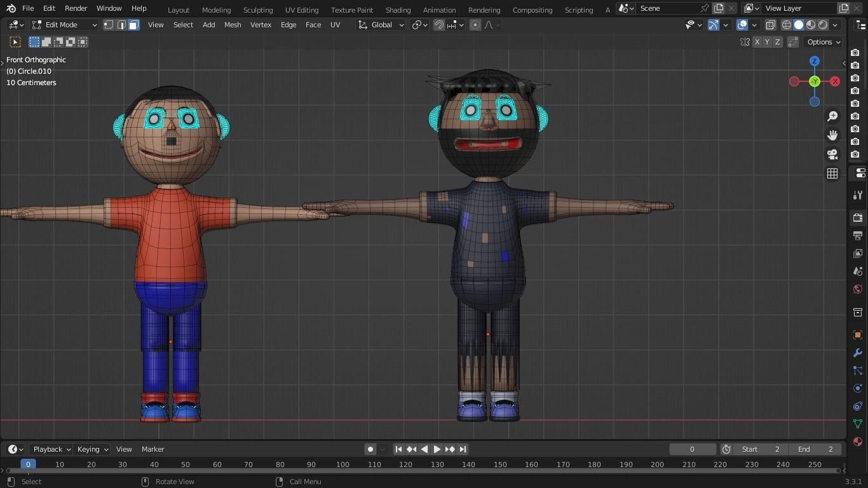Open the timeline editor type dropdown
Screen dimensions: 868x488
[16, 449]
